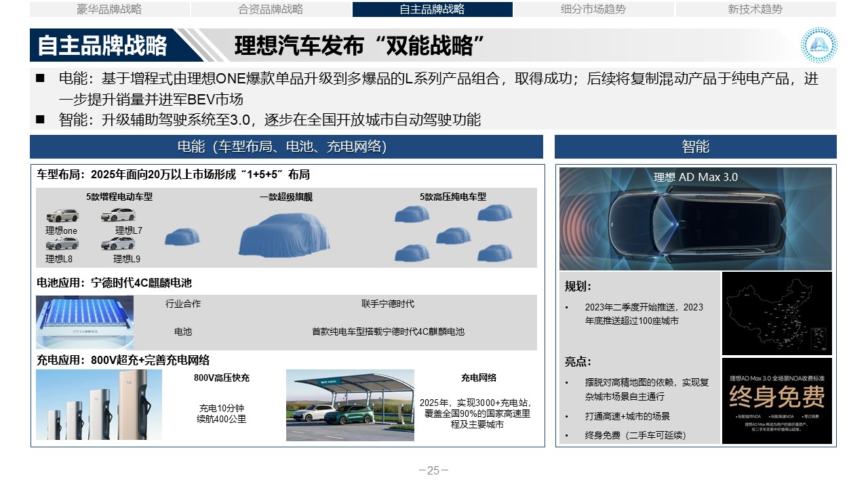This screenshot has height=488, width=868.
Task: Click the page number 25
Action: click(x=433, y=470)
